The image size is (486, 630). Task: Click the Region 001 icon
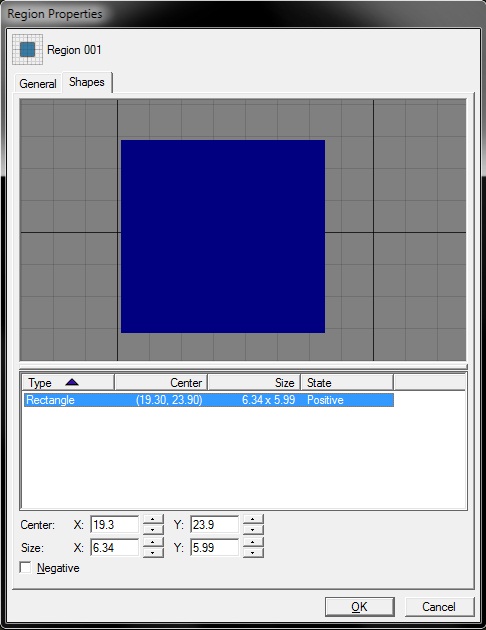[27, 49]
